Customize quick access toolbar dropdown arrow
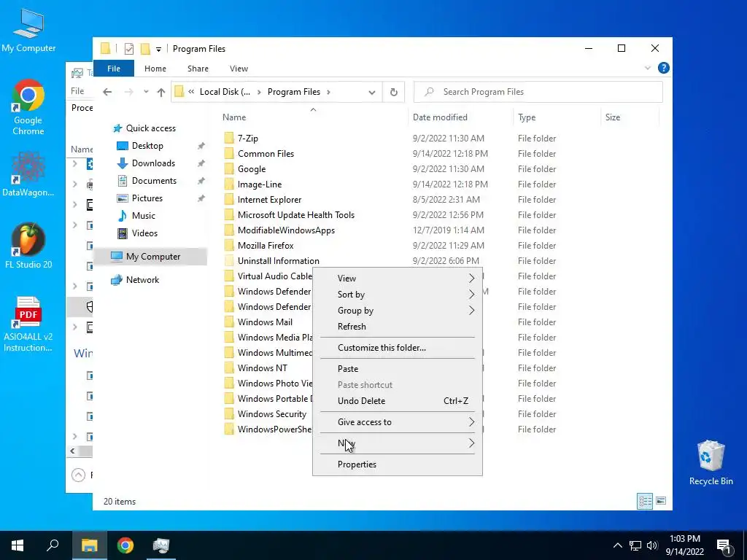 point(158,49)
